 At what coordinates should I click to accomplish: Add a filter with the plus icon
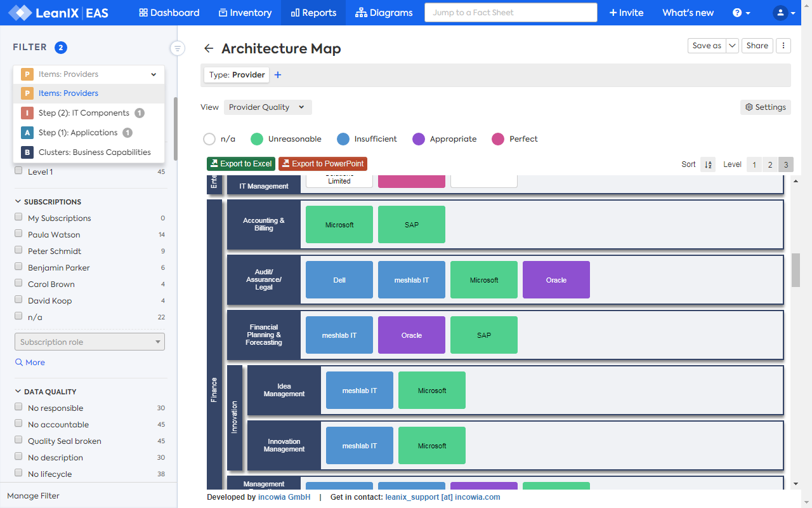tap(278, 75)
